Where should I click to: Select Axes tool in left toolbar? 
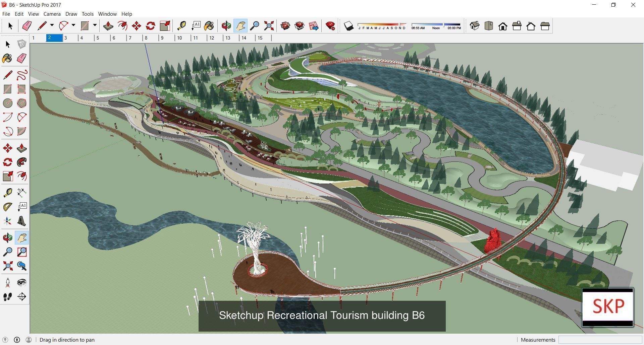(x=8, y=221)
